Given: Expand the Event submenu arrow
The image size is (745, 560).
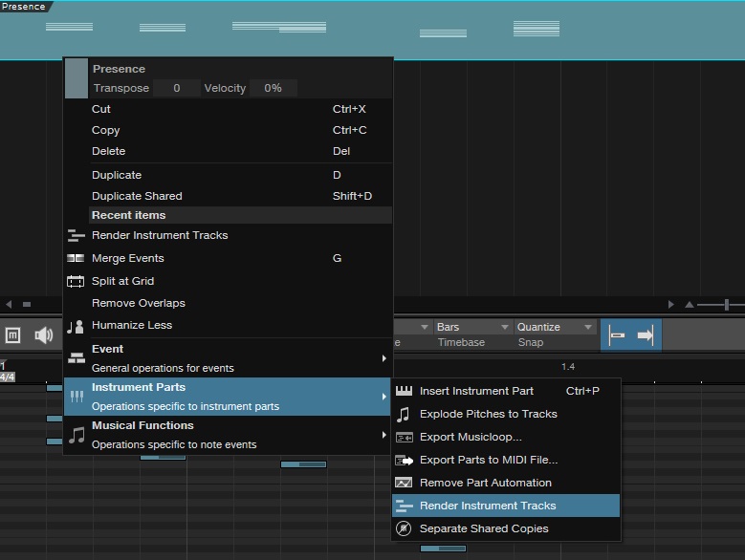Looking at the screenshot, I should 383,358.
